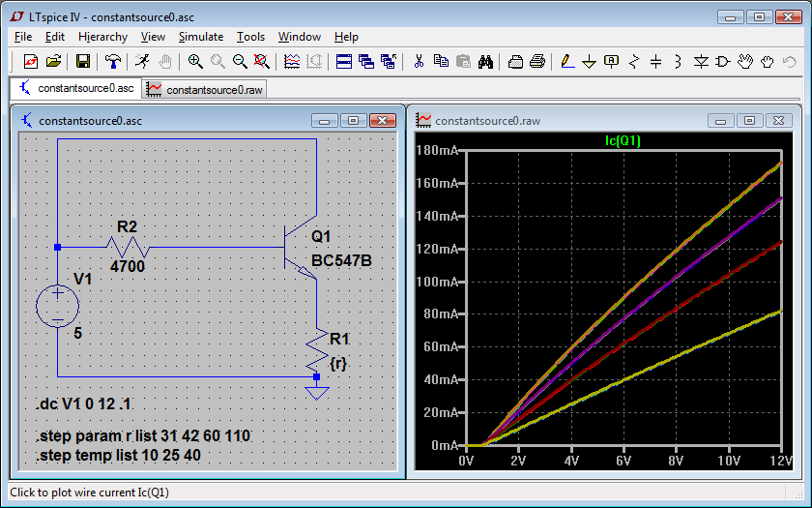Switch to constantsource0.asc tab
The height and width of the screenshot is (508, 812).
76,88
